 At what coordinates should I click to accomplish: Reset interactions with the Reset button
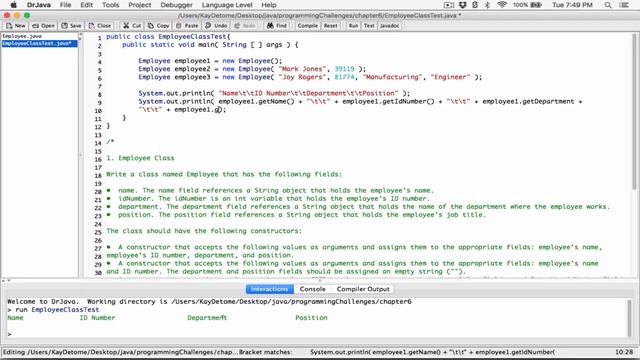tap(331, 26)
